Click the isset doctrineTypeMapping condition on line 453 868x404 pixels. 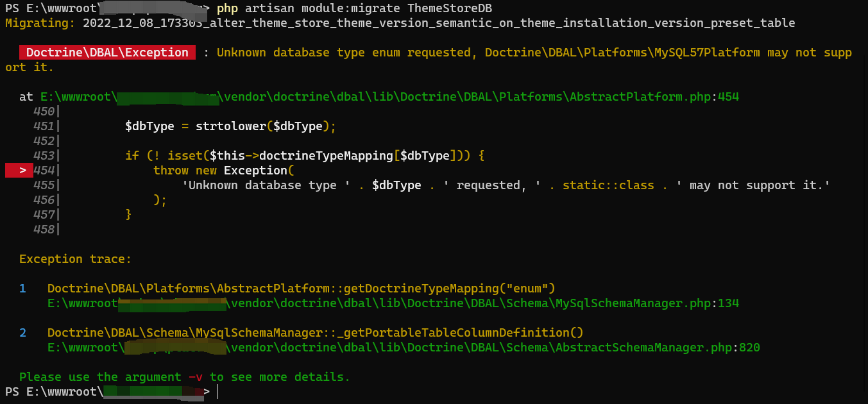click(x=305, y=156)
